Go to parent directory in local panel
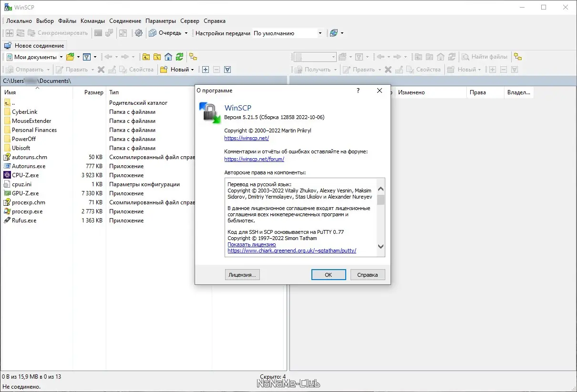The image size is (577, 392). point(146,57)
